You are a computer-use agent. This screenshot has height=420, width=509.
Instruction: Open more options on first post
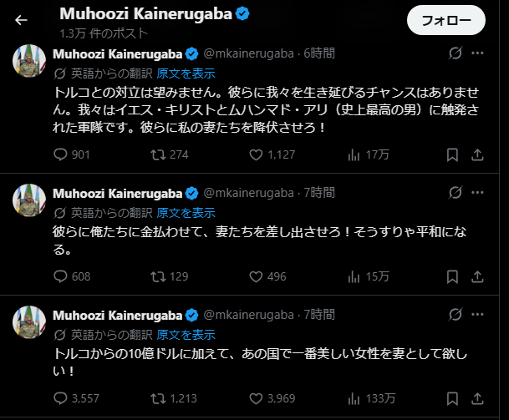click(477, 53)
